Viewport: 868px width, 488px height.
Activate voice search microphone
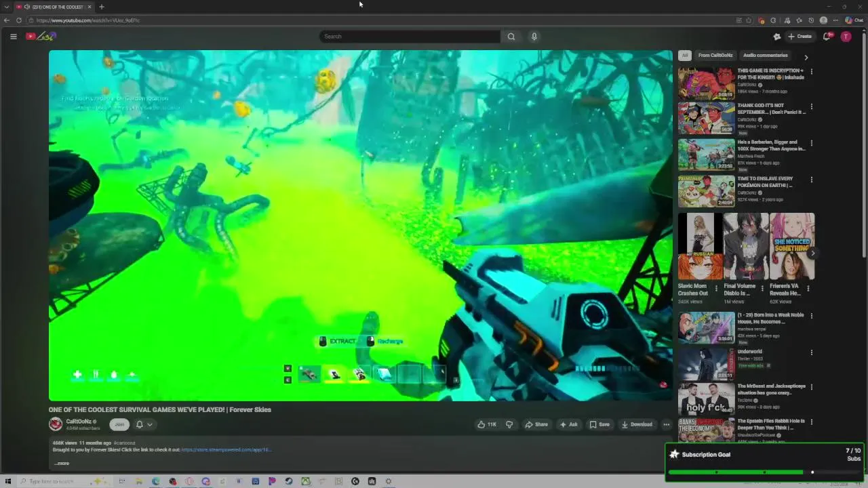click(x=534, y=37)
